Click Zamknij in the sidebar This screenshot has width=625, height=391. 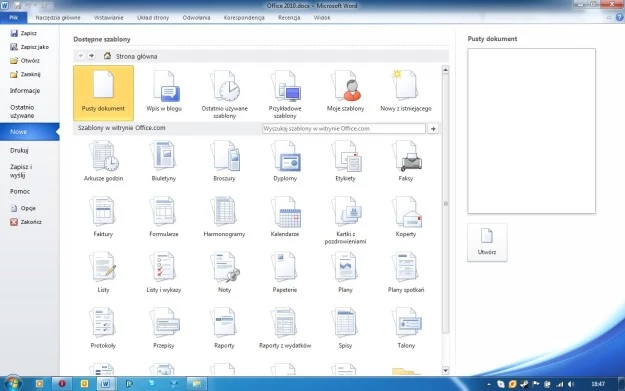click(26, 74)
